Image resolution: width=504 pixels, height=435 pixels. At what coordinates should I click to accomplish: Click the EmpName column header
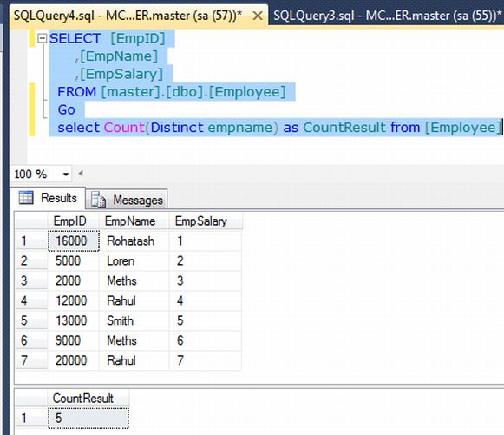pos(134,221)
